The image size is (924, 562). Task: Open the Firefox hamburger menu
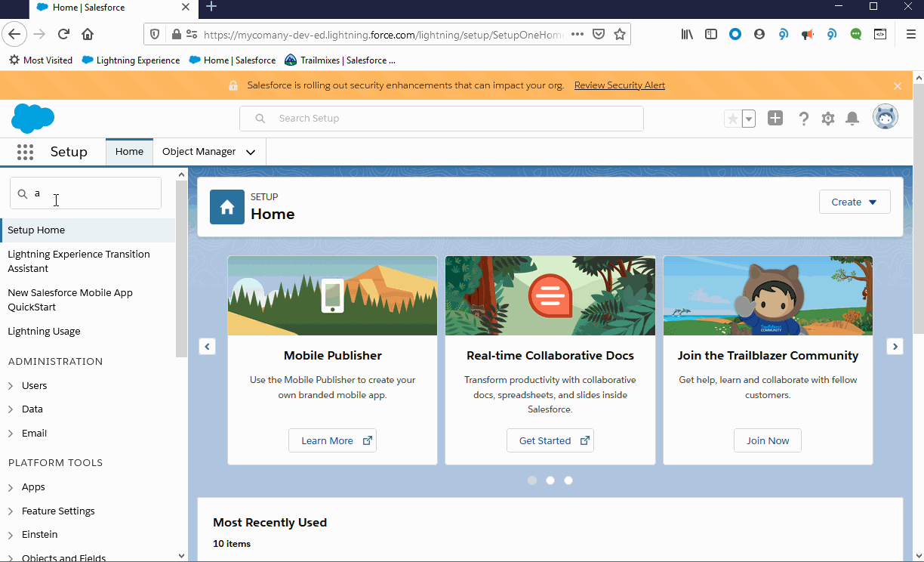[x=911, y=34]
